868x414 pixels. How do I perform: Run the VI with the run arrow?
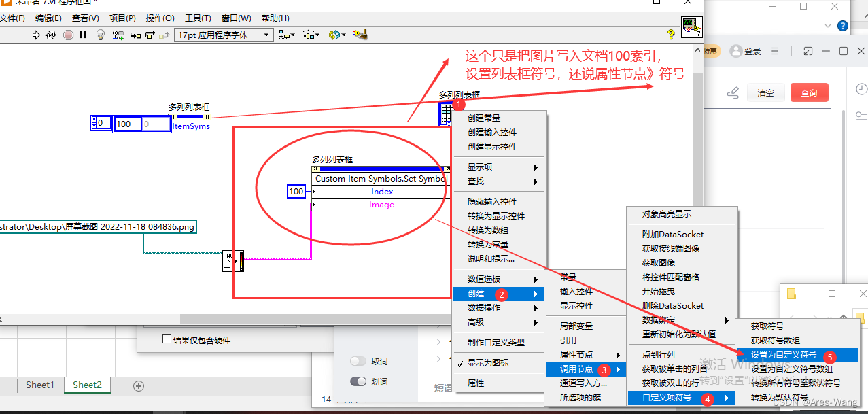36,33
